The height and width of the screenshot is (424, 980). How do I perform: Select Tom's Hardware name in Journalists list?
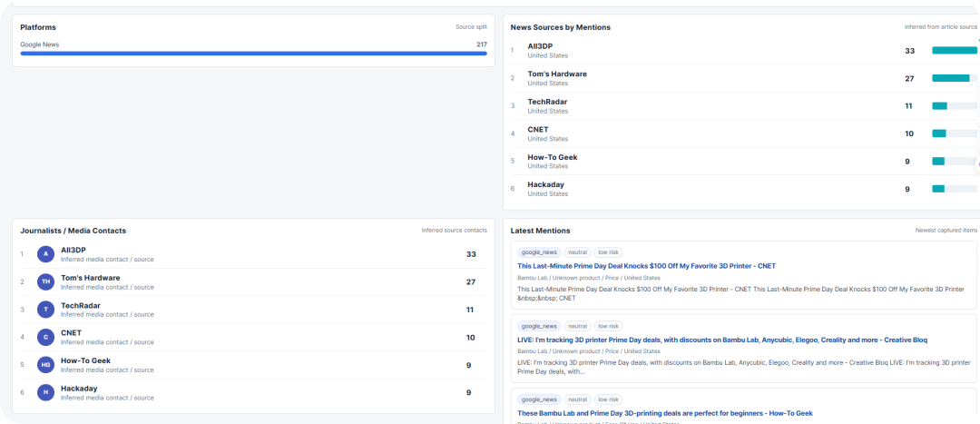click(90, 278)
